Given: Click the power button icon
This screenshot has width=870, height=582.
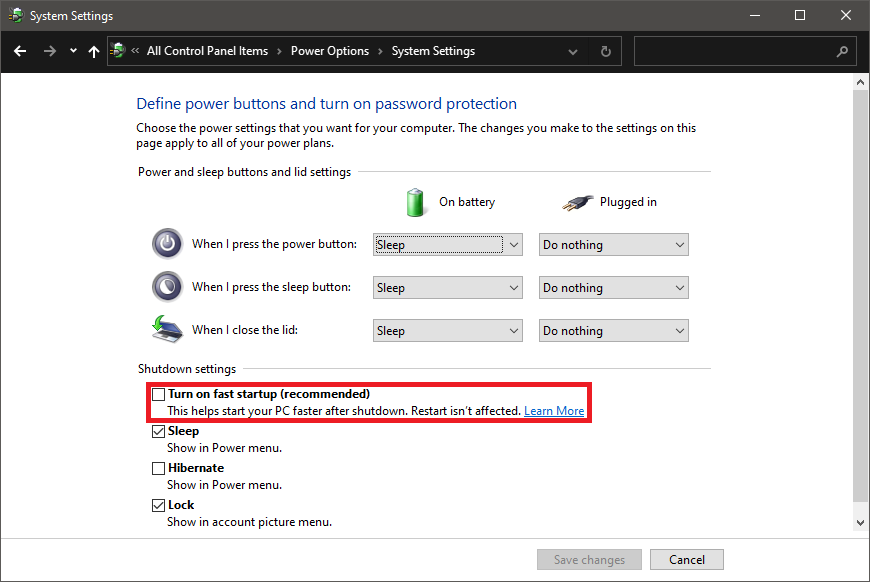Looking at the screenshot, I should [167, 244].
